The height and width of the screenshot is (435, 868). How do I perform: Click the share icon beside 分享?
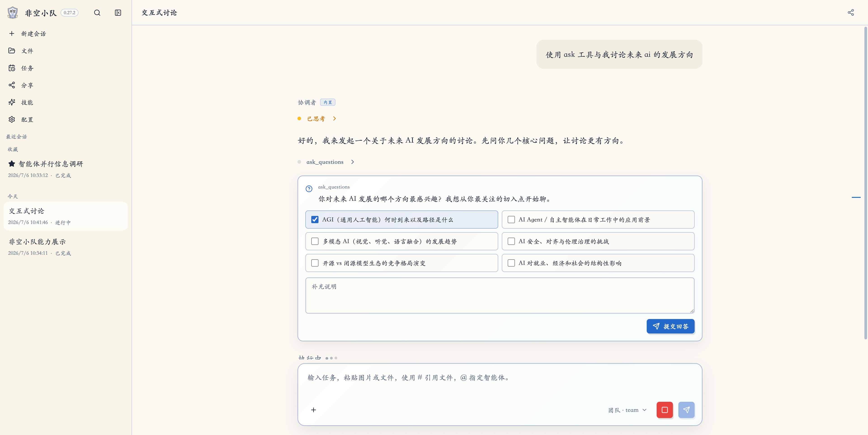[x=12, y=85]
